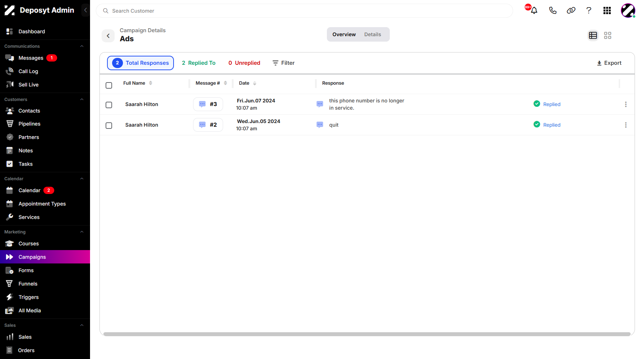Open the Filter options
Screen dimensions: 644x359
283,63
